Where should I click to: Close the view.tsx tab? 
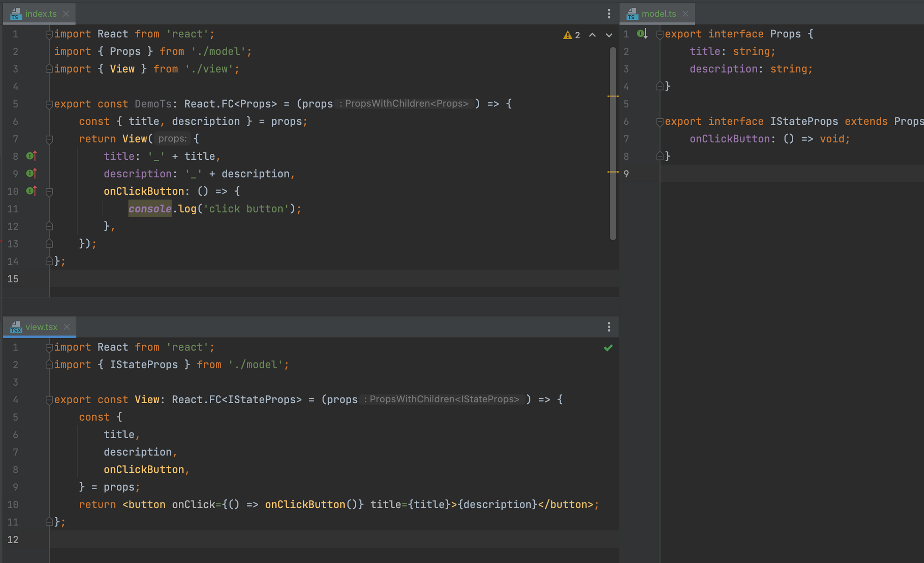coord(67,327)
